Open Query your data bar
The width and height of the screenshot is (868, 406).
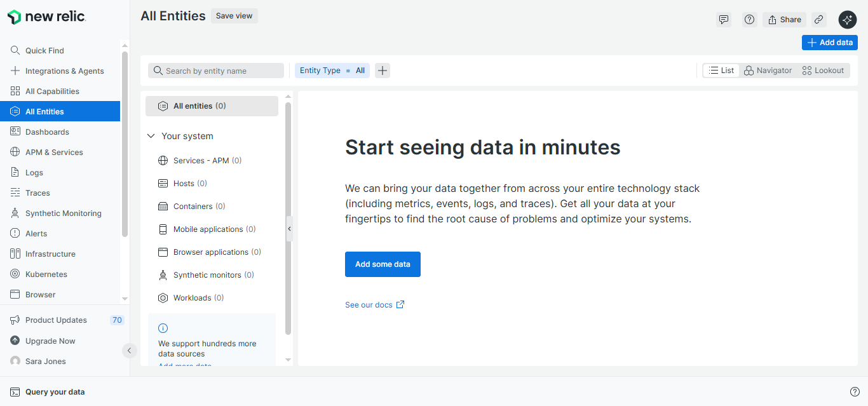[48, 392]
